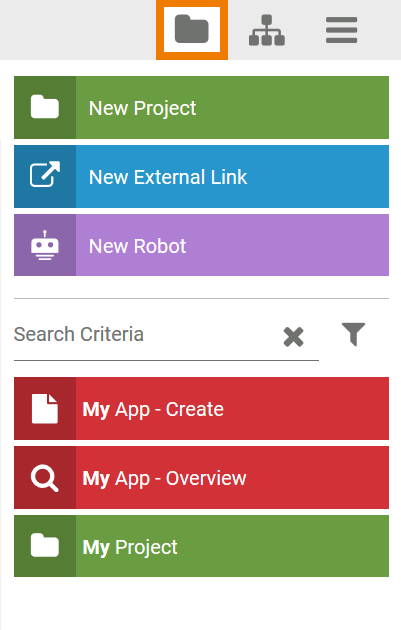Open My App - Create
This screenshot has height=630, width=401.
point(201,409)
